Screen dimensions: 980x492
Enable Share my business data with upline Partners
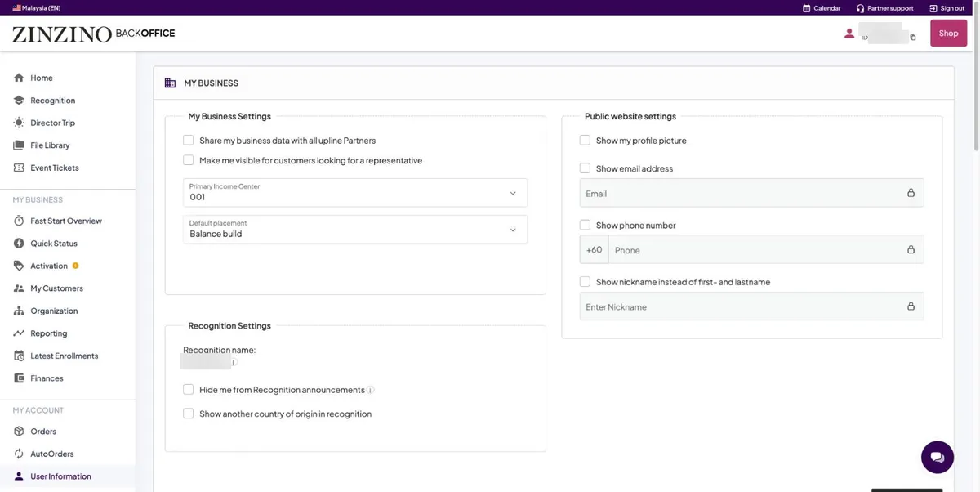click(x=189, y=141)
